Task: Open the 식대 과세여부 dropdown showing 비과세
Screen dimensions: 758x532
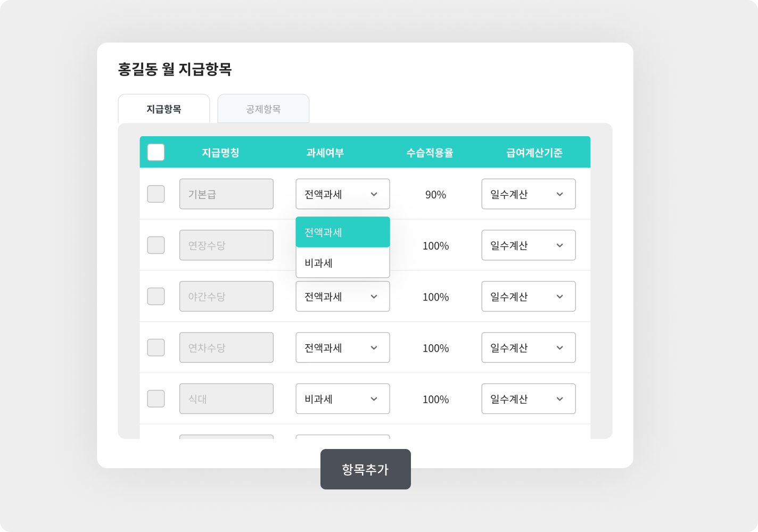Action: (x=342, y=398)
